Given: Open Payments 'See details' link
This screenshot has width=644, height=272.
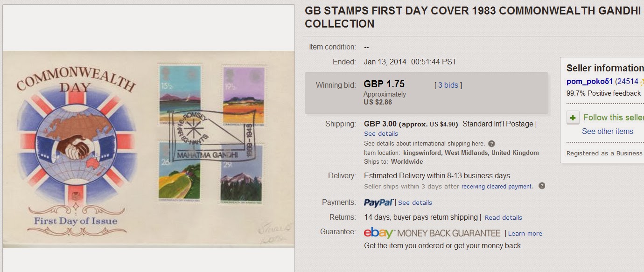Looking at the screenshot, I should point(415,203).
